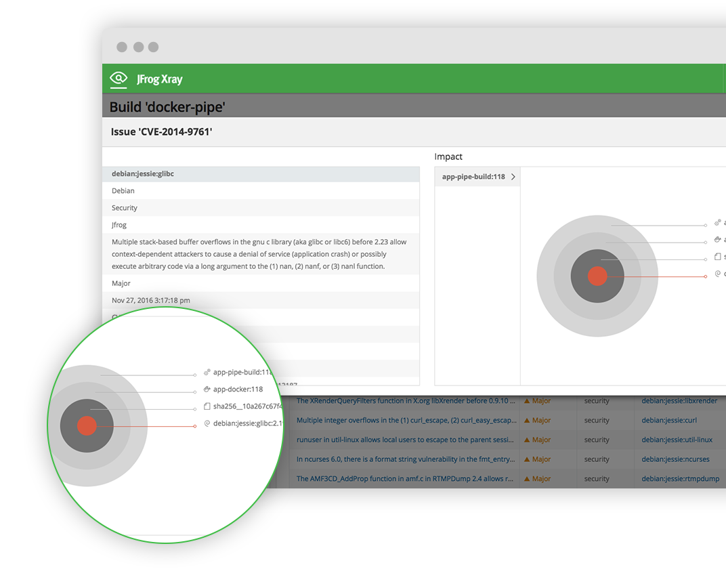Open debian:jessie:rtmpdump component link

tap(681, 479)
